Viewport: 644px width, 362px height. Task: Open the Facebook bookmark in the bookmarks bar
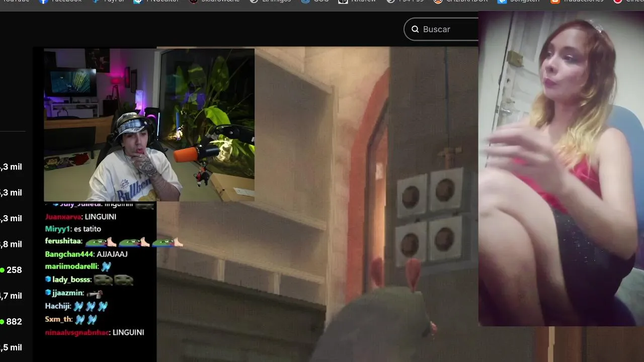click(60, 1)
